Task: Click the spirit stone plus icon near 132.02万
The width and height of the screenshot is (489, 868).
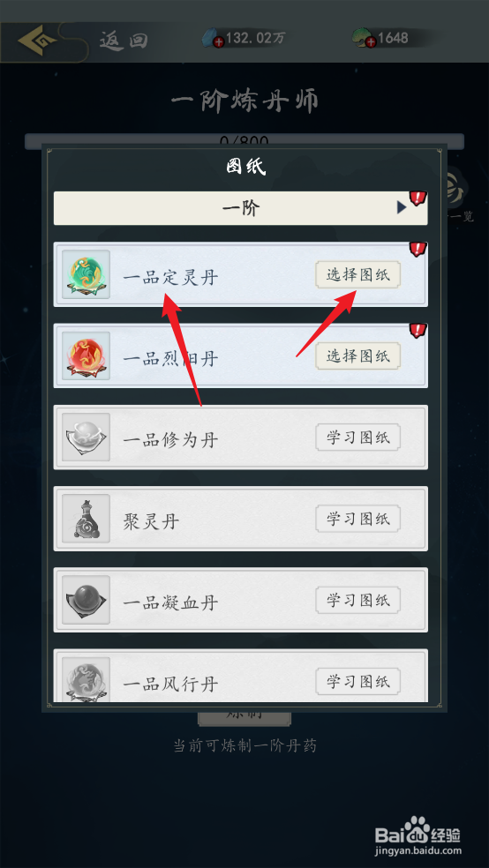Action: [x=219, y=43]
